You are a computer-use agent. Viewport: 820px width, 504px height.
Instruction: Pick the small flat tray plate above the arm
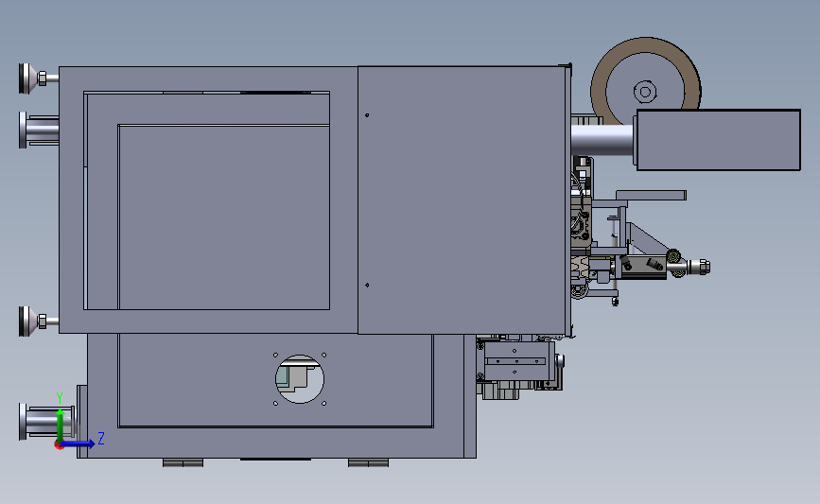[651, 195]
